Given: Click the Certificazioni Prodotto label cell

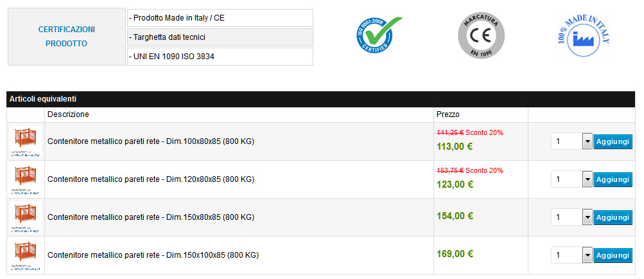Looking at the screenshot, I should 67,37.
